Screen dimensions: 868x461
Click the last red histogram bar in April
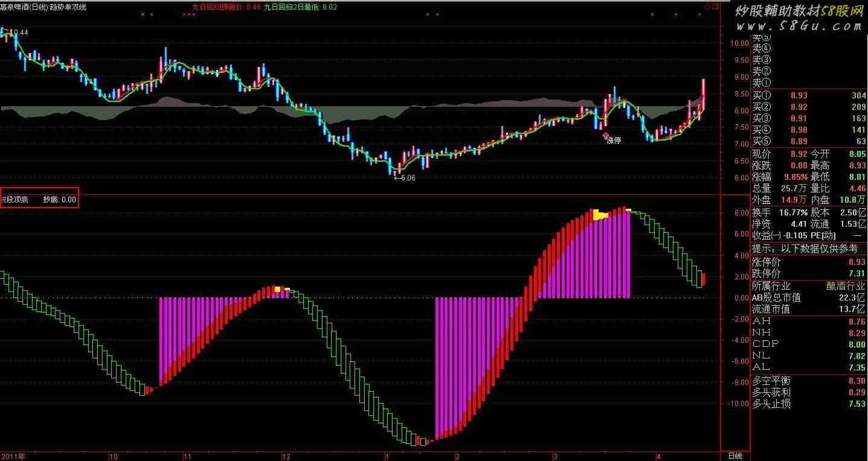coord(704,279)
